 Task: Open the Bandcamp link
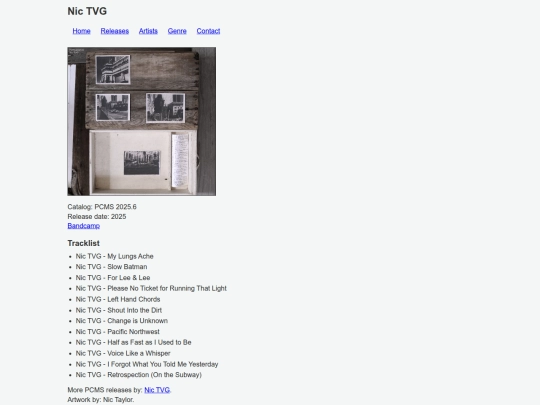pyautogui.click(x=84, y=226)
